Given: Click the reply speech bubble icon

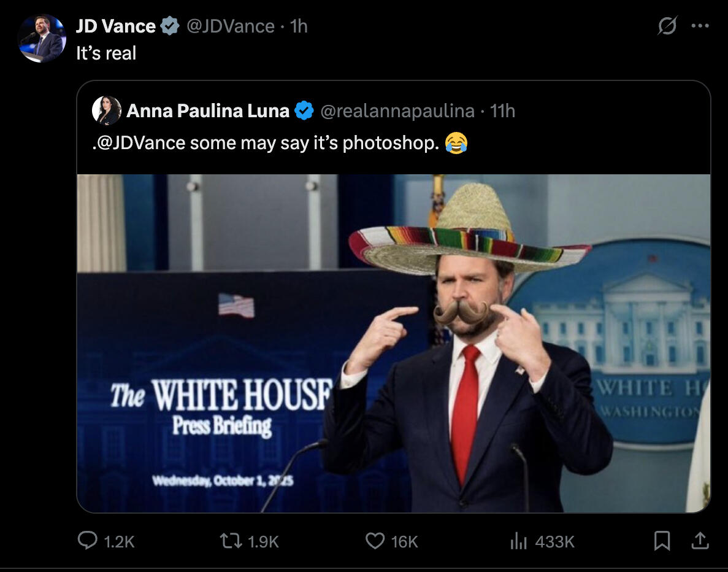Looking at the screenshot, I should click(88, 541).
